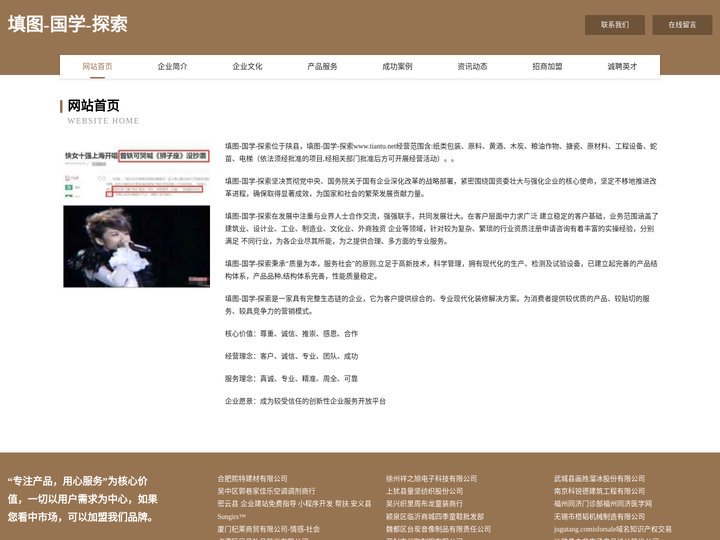This screenshot has height=540, width=720.
Task: Click the 网站首页 section heading
Action: 94,106
